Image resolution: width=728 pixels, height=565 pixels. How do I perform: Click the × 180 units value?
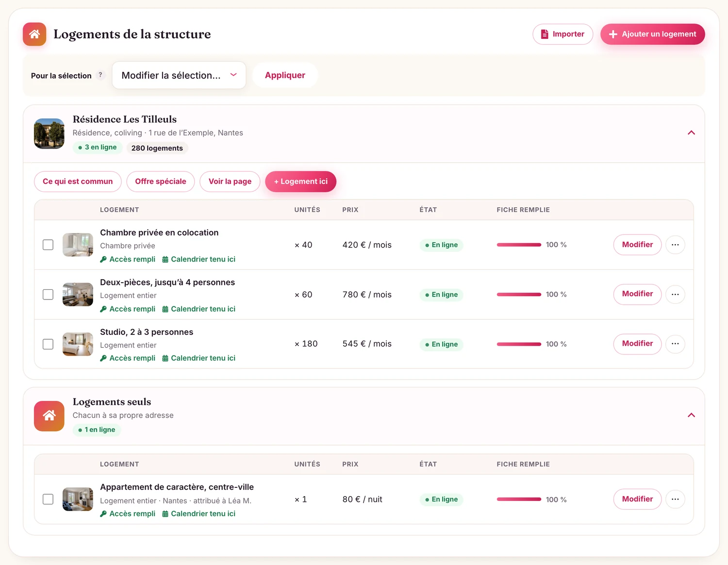pos(306,344)
